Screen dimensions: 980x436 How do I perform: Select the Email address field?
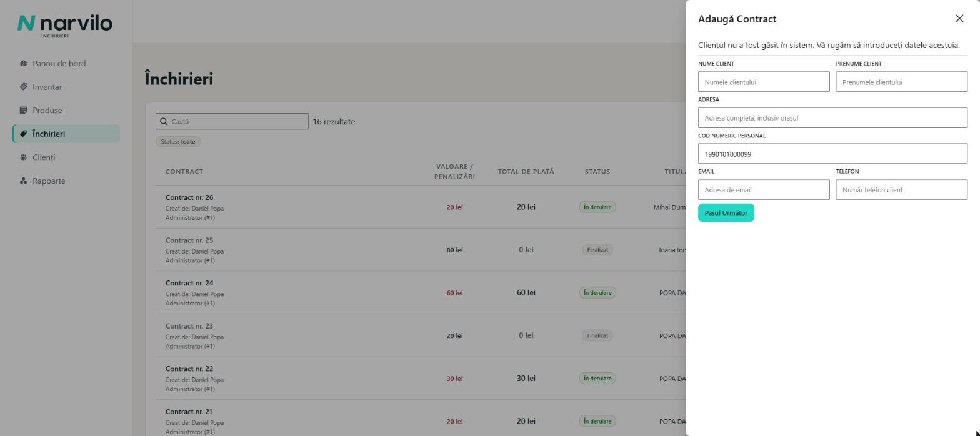(x=764, y=189)
